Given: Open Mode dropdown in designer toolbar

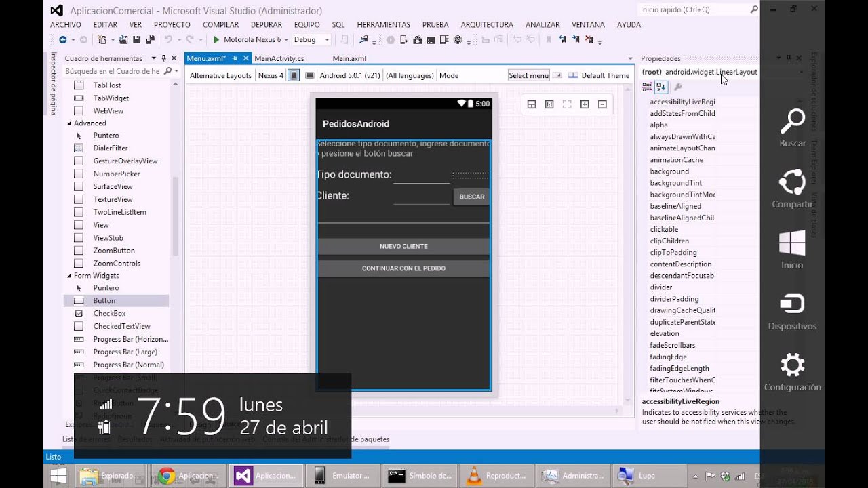Looking at the screenshot, I should pos(449,75).
